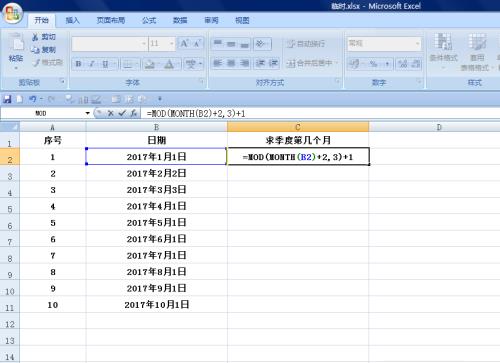Viewport: 500px width, 363px height.
Task: Open the phonetic guide (文) button
Action: 191,64
